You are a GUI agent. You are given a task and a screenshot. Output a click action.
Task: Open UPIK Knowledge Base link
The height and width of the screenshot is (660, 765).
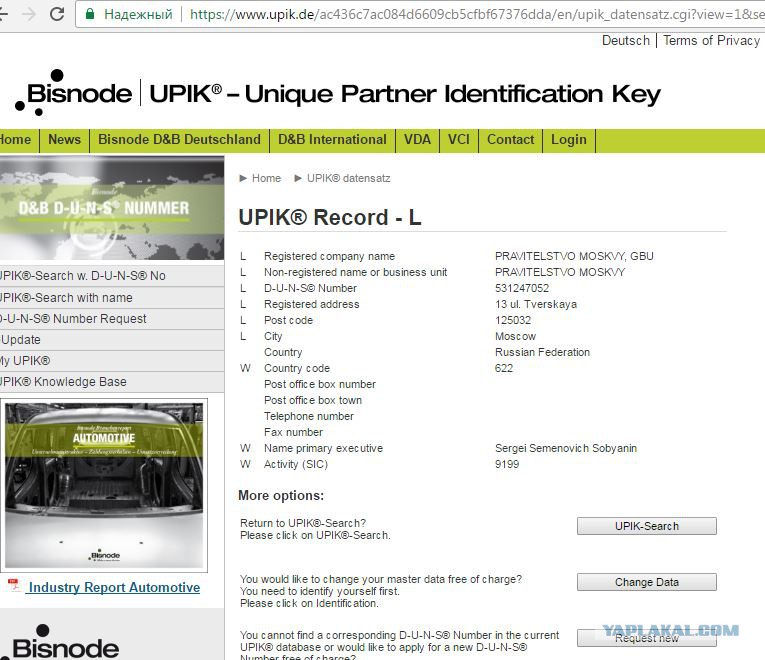click(112, 381)
